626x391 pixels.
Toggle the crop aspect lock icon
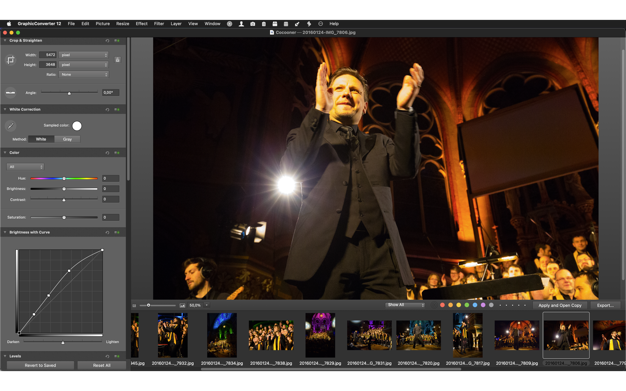point(117,60)
